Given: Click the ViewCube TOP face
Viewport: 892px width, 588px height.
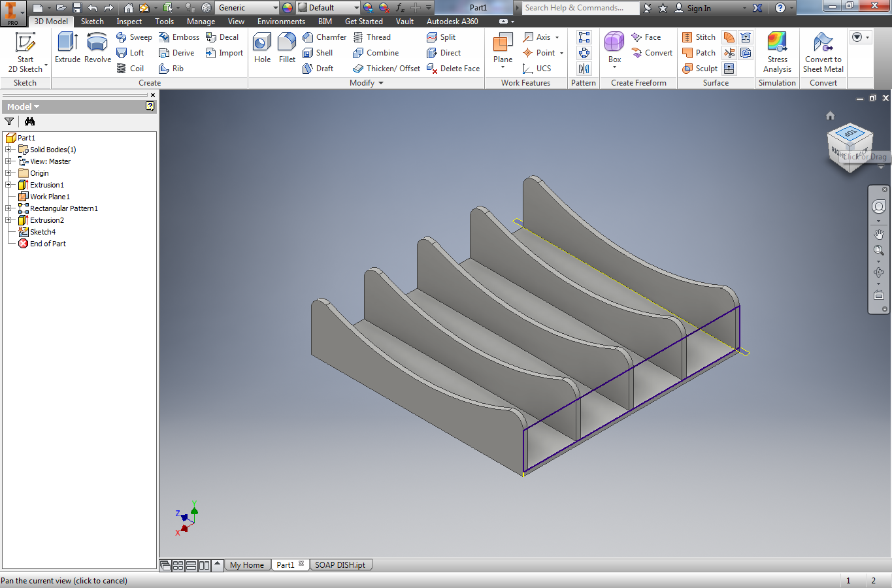Looking at the screenshot, I should tap(850, 134).
